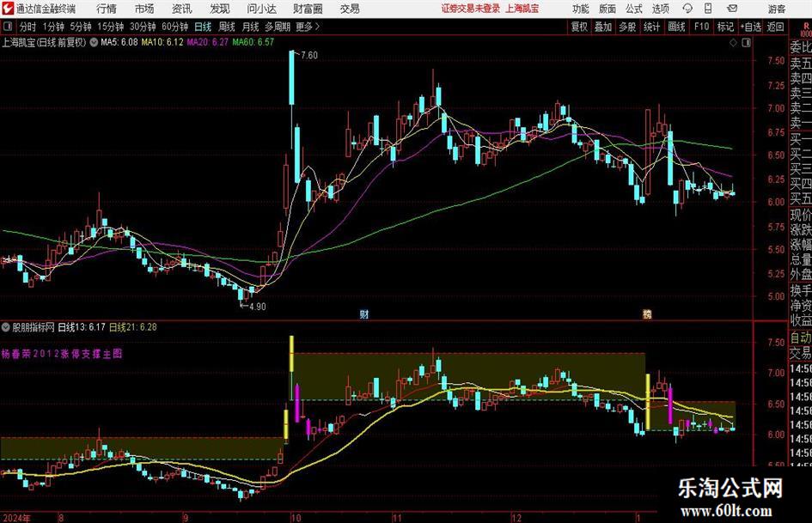This screenshot has width=812, height=523.
Task: Open the F10 company info
Action: pyautogui.click(x=702, y=27)
